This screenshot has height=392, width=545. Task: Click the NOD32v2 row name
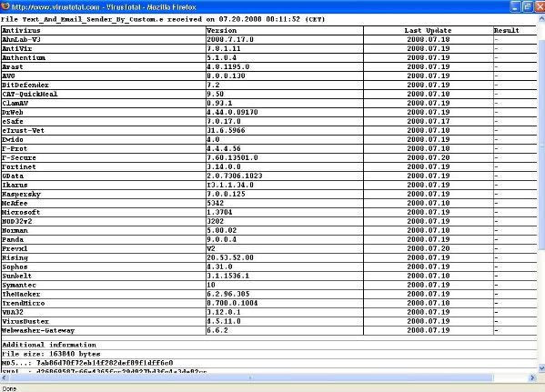(17, 221)
